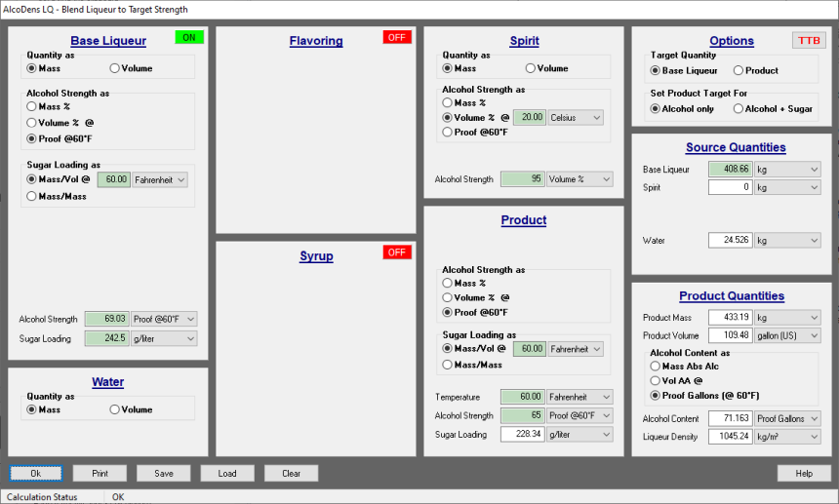Edit Base Liqueur Sugar Loading 242.5 field
Image resolution: width=839 pixels, height=504 pixels.
pyautogui.click(x=107, y=338)
